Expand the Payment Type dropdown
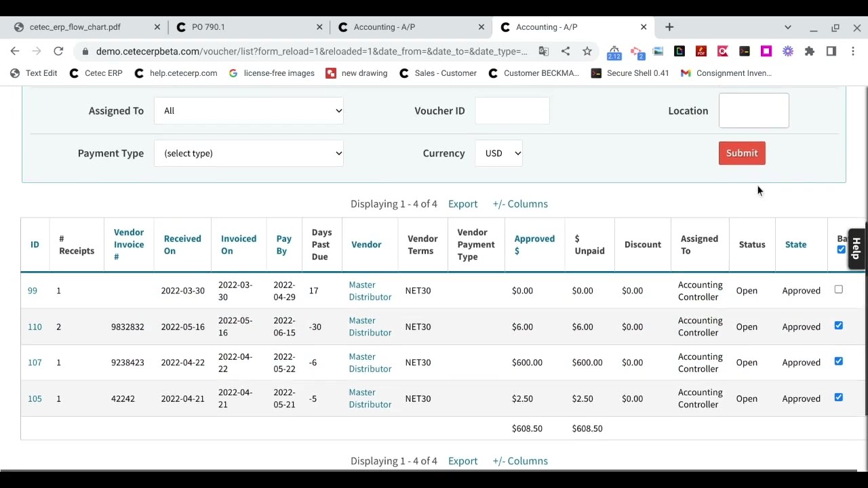Image resolution: width=868 pixels, height=488 pixels. click(248, 153)
